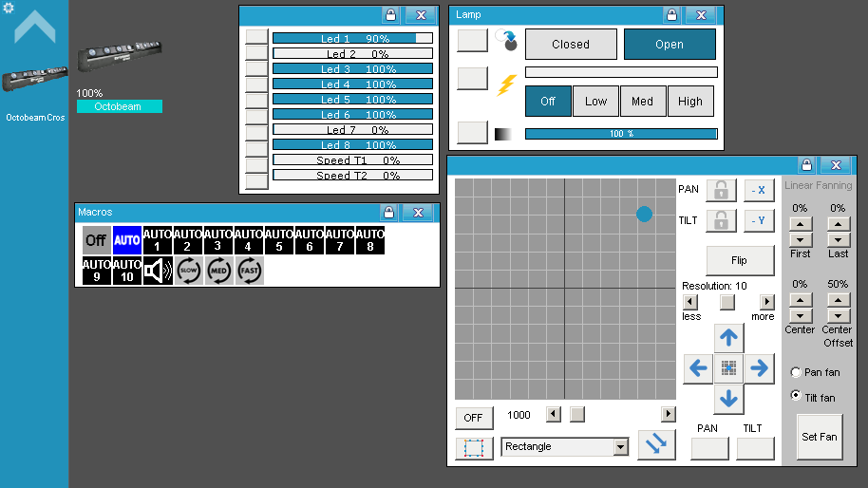Adjust the strobe speed slider bar
Screen dimensions: 868x488
click(x=621, y=72)
